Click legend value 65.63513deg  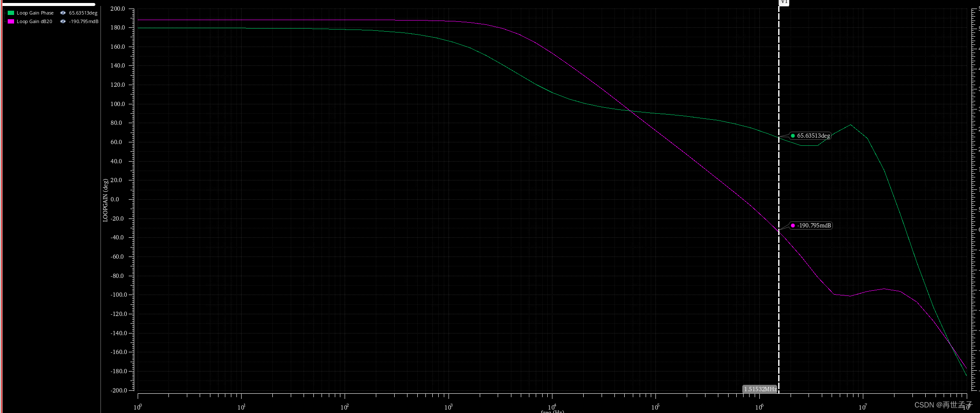pos(83,13)
